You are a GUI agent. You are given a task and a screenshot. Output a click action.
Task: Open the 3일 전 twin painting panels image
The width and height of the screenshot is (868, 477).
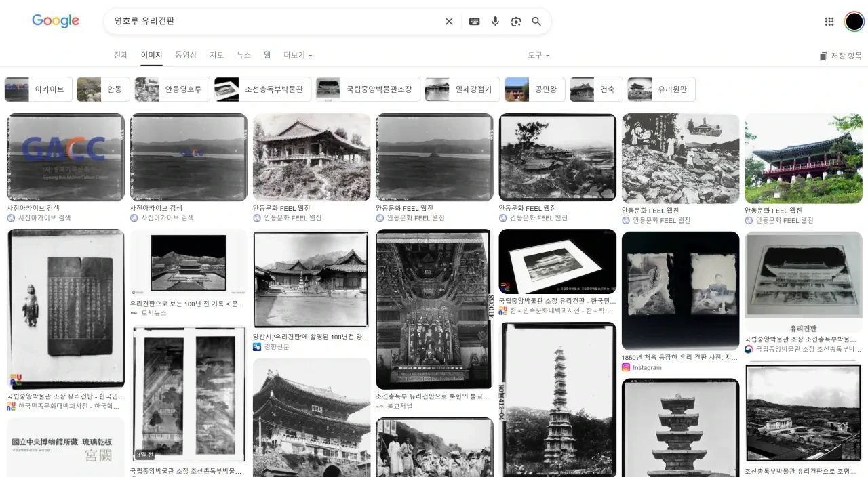click(189, 395)
